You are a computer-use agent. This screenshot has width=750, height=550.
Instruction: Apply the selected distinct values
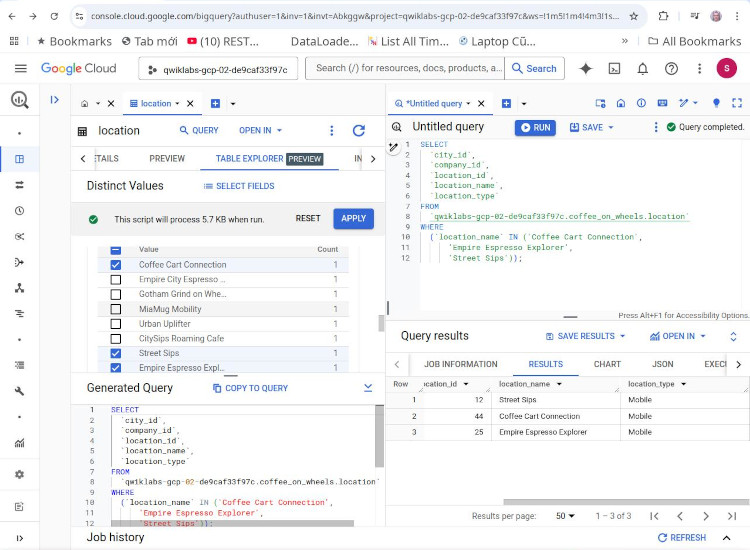[353, 219]
